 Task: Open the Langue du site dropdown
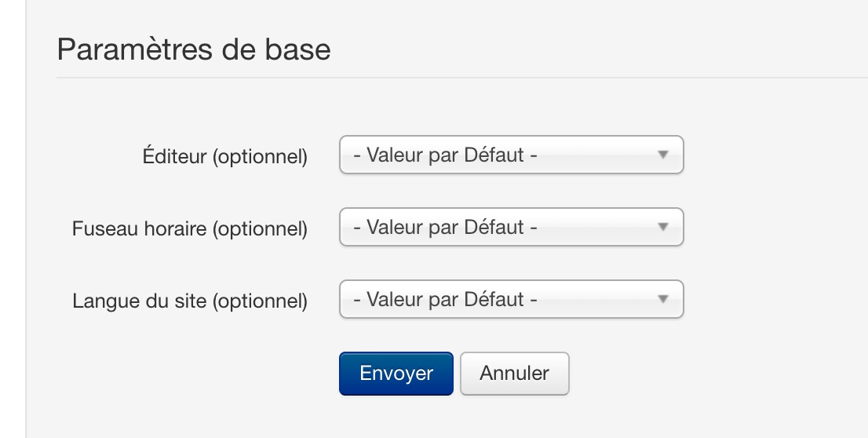[x=511, y=299]
